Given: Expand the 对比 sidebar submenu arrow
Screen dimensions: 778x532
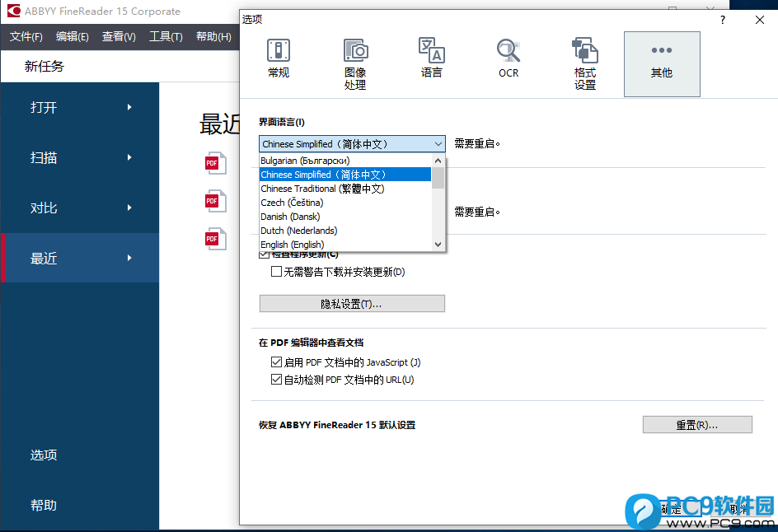Looking at the screenshot, I should click(129, 208).
